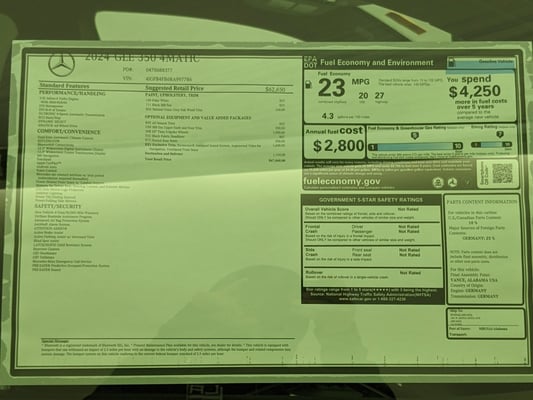The image size is (533, 400).
Task: Click the QR code on the fuel label
Action: click(x=502, y=173)
